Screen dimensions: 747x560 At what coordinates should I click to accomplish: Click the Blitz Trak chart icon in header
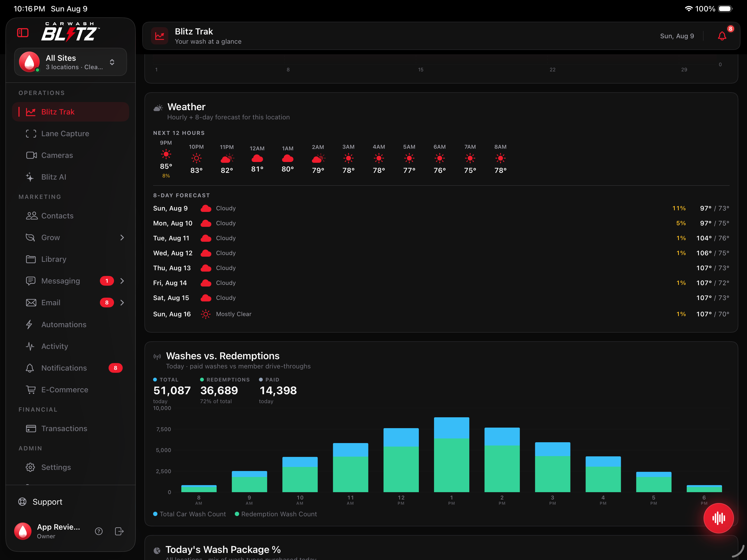click(x=160, y=36)
